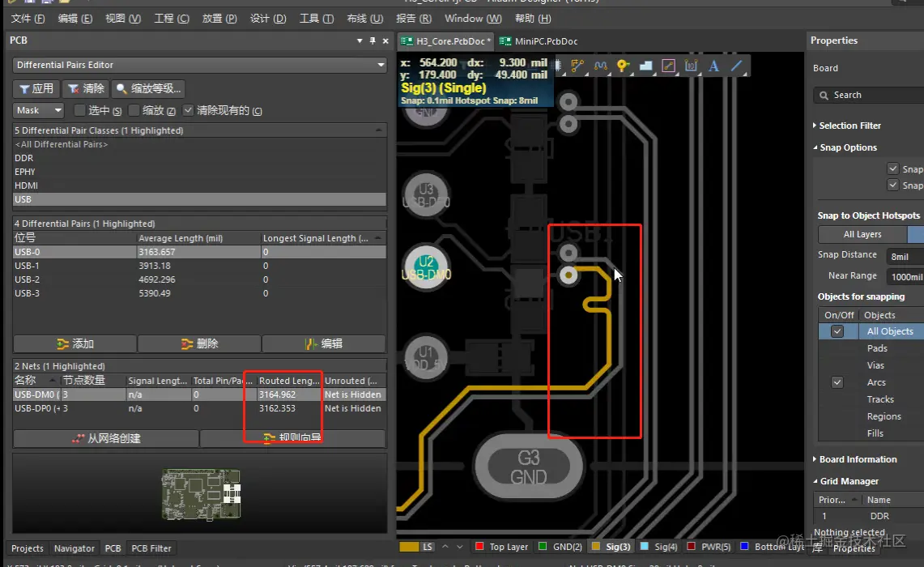The image size is (924, 567).
Task: Click the Properties Search field
Action: 869,95
